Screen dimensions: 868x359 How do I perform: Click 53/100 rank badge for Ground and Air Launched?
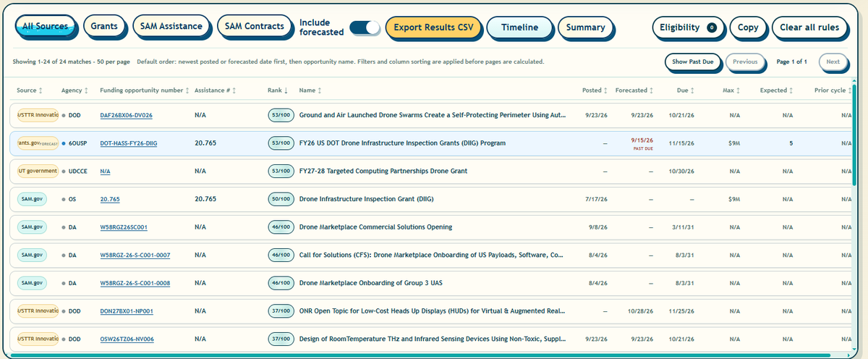click(x=279, y=116)
